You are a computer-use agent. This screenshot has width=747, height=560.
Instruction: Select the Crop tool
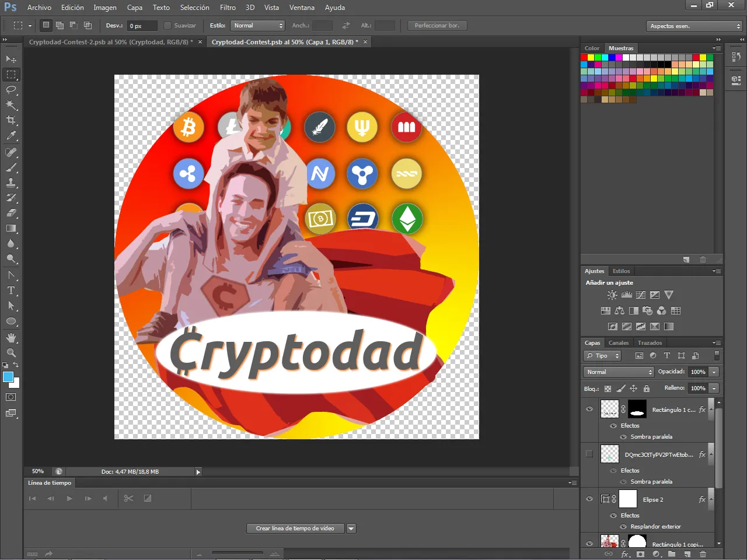[11, 120]
